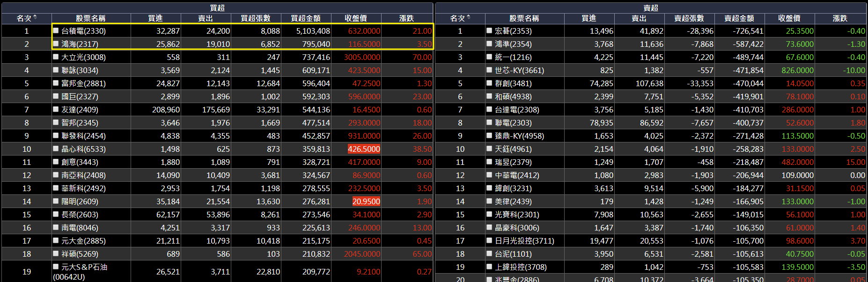Open stock 瑞昱(2379)
Image resolution: width=868 pixels, height=282 pixels.
click(514, 162)
